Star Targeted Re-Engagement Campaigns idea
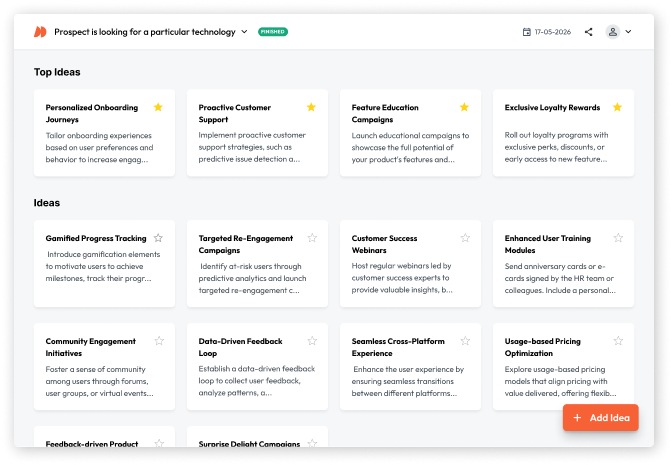This screenshot has width=672, height=465. [312, 238]
